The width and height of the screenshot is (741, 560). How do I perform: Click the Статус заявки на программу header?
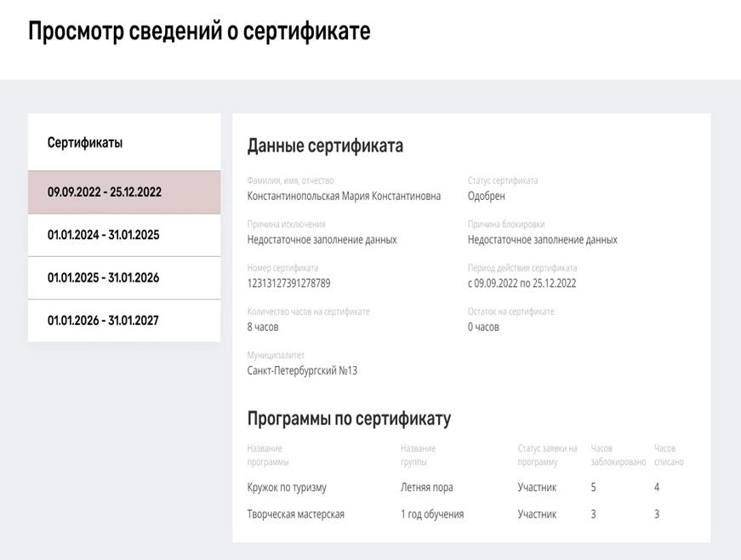(548, 455)
